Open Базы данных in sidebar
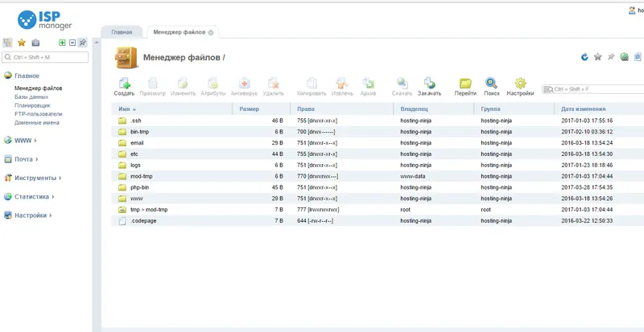Viewport: 644px width, 332px height. pos(31,96)
